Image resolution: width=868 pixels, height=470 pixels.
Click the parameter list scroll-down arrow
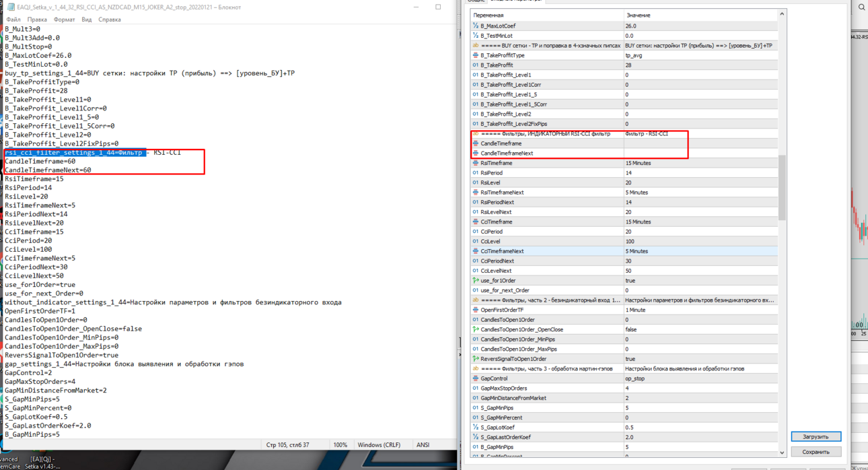(782, 452)
